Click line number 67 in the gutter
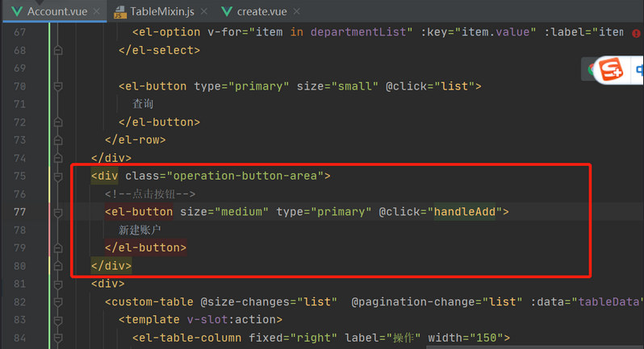The height and width of the screenshot is (349, 644). point(19,32)
